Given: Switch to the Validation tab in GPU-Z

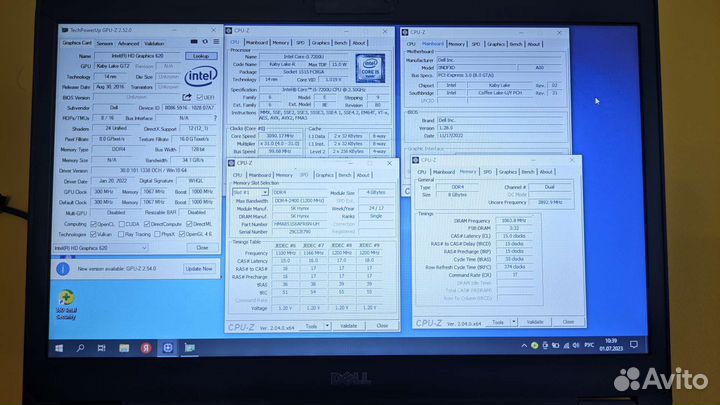Looking at the screenshot, I should (154, 43).
